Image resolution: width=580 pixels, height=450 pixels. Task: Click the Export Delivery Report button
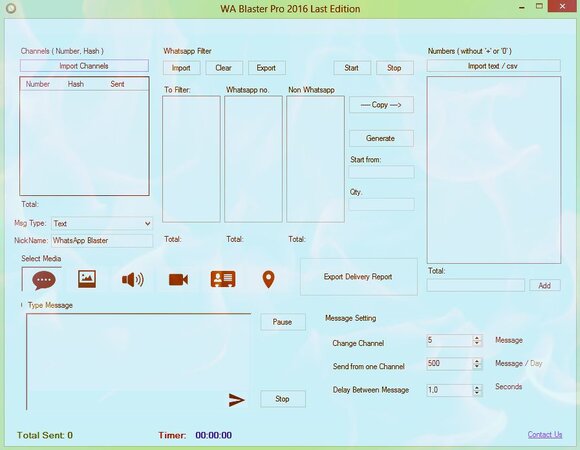click(358, 277)
